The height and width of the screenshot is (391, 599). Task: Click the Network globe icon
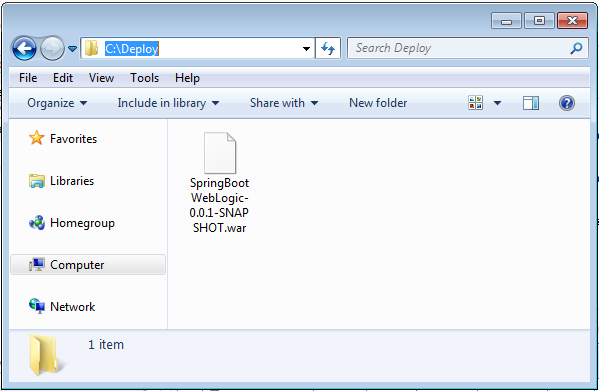(x=37, y=306)
